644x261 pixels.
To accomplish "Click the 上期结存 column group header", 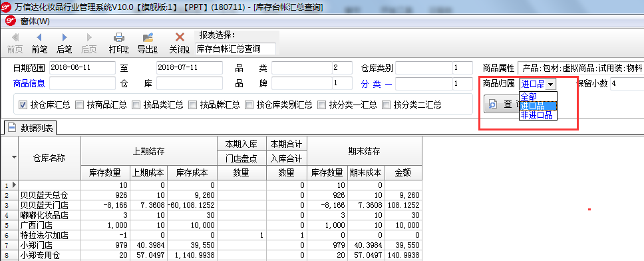I will [148, 151].
